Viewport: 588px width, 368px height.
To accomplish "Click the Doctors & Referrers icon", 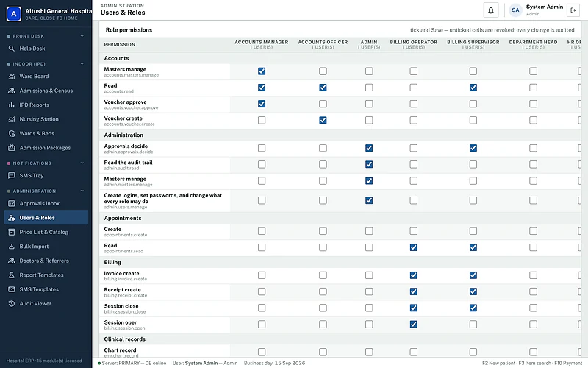I will (x=12, y=261).
